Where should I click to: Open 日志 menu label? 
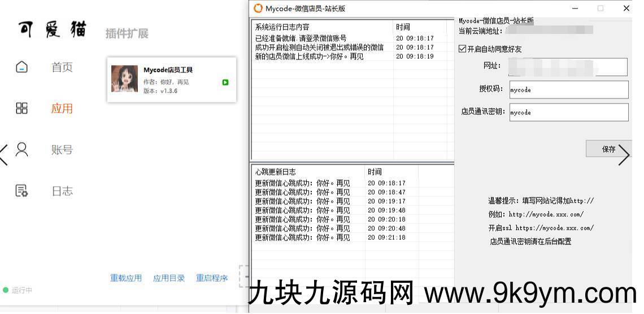[62, 191]
